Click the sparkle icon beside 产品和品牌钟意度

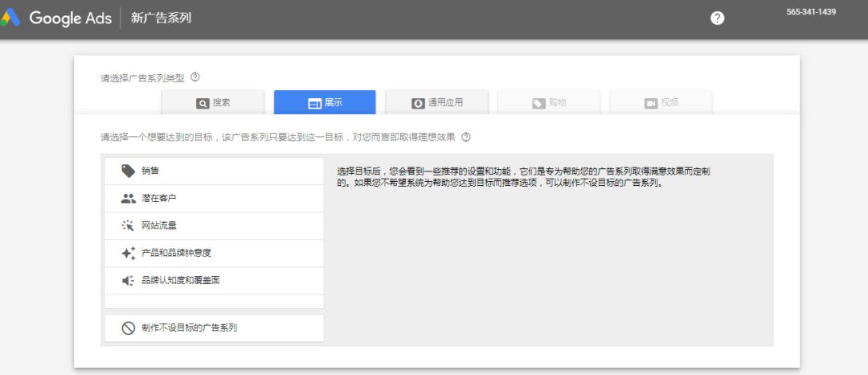pyautogui.click(x=129, y=253)
